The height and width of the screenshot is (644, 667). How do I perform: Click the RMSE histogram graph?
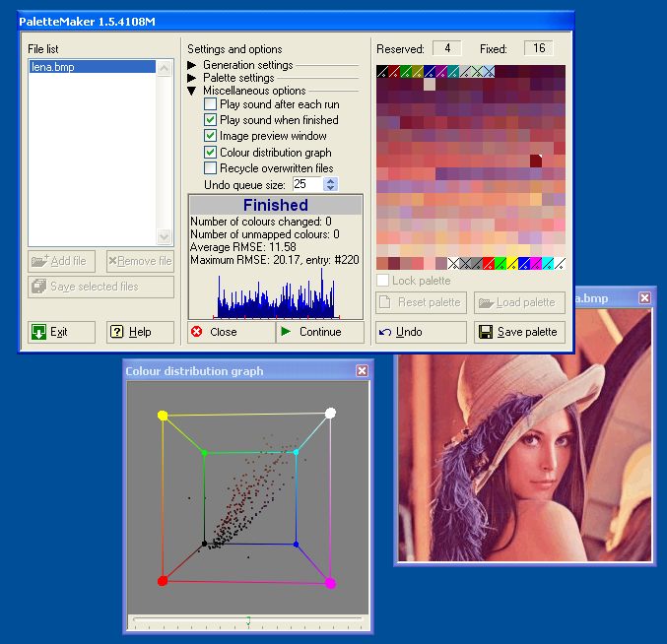[x=276, y=293]
